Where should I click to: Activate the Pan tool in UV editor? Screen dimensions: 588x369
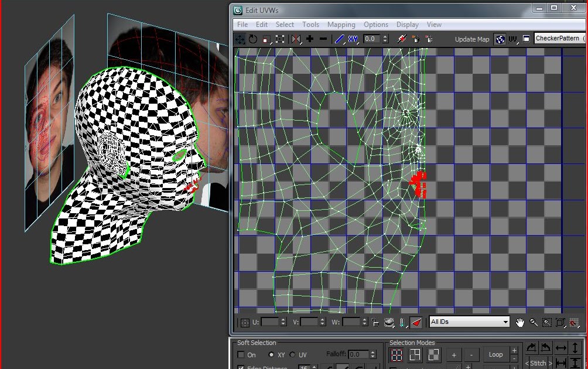(520, 322)
